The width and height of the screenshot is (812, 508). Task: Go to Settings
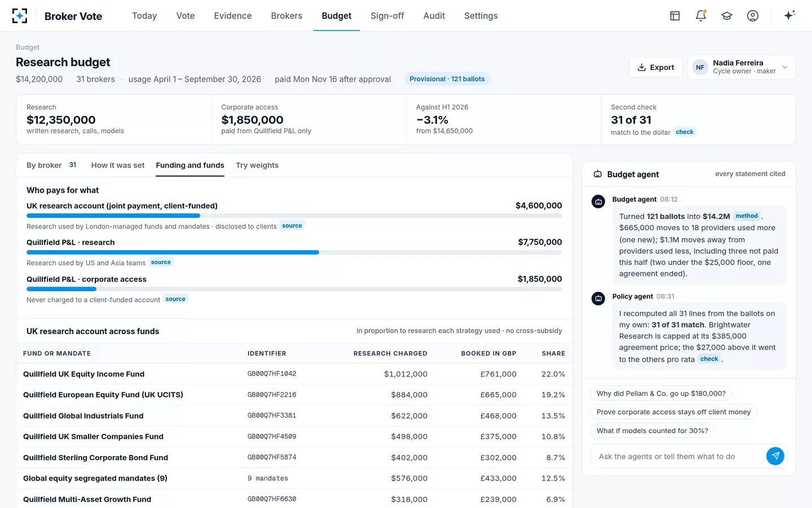[x=481, y=16]
